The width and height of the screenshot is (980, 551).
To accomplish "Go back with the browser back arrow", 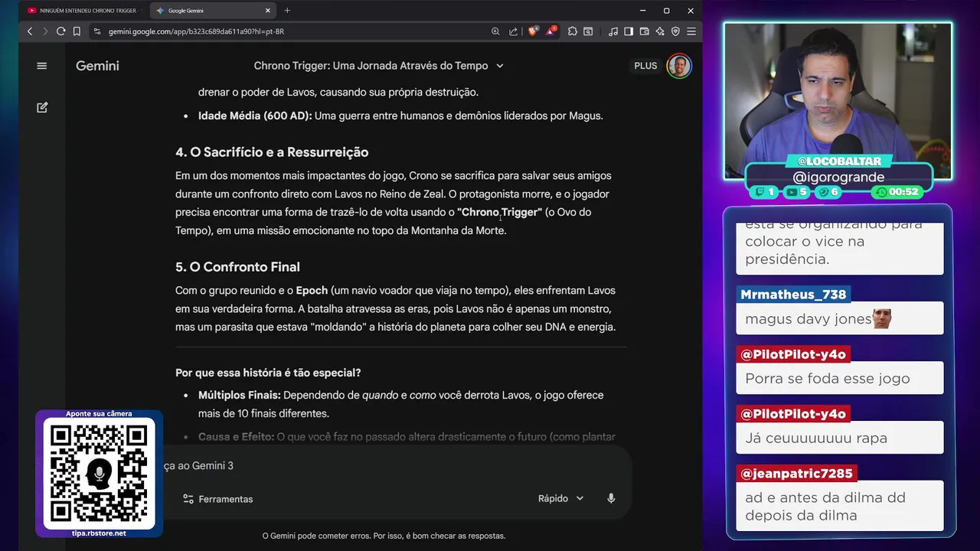I will click(x=30, y=31).
